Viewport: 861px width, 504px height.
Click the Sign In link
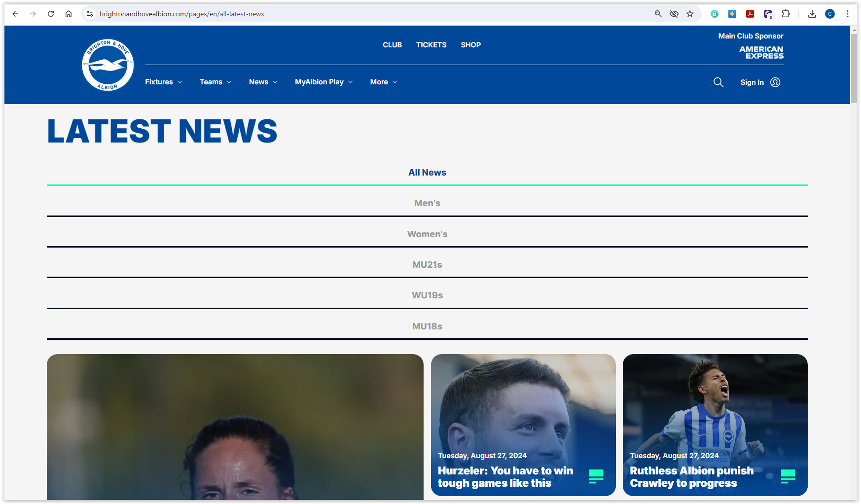coord(752,82)
